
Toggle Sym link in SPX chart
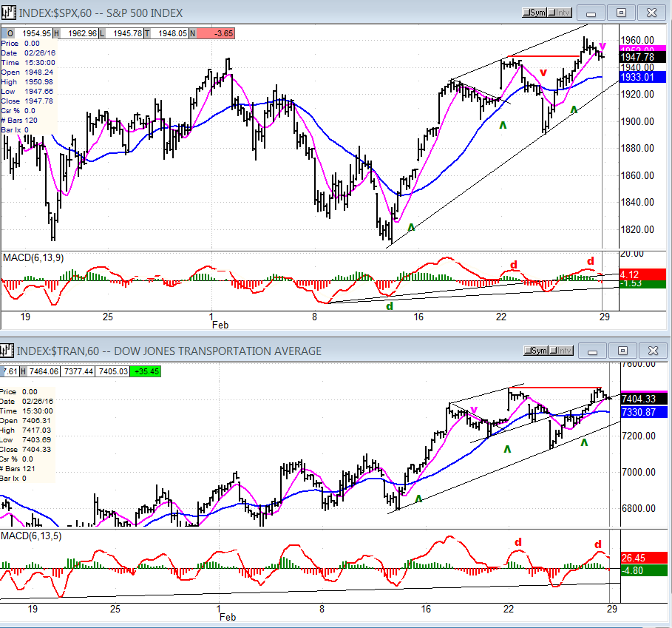(534, 13)
